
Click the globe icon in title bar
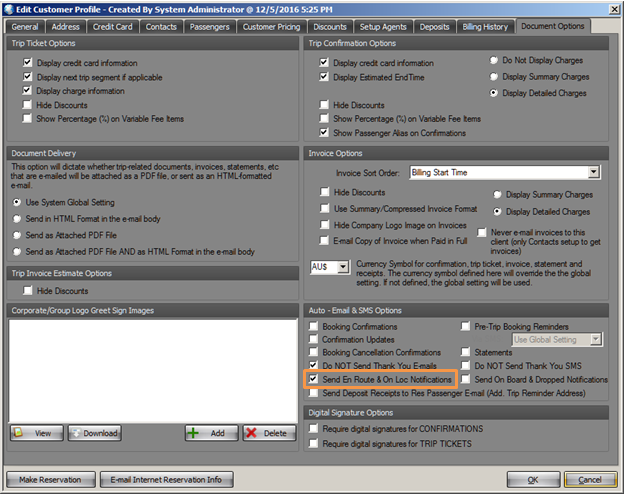pyautogui.click(x=9, y=9)
